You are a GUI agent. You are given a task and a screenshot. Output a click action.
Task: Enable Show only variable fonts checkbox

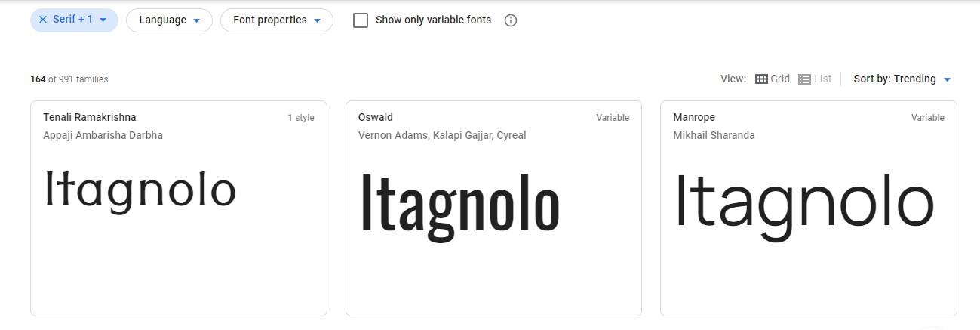[x=361, y=20]
